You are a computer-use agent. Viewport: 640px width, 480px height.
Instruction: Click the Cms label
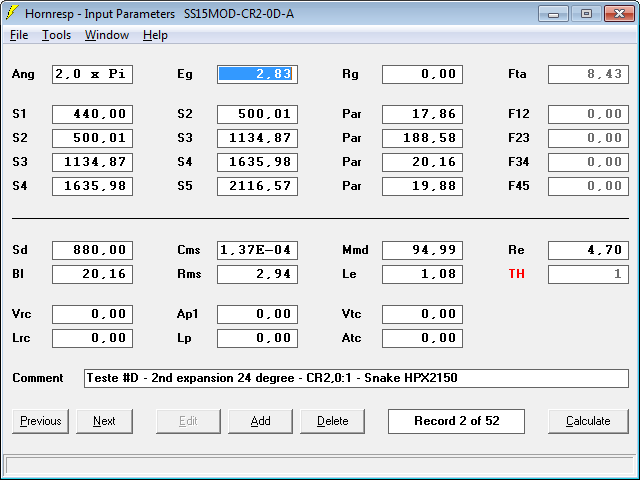[x=189, y=250]
